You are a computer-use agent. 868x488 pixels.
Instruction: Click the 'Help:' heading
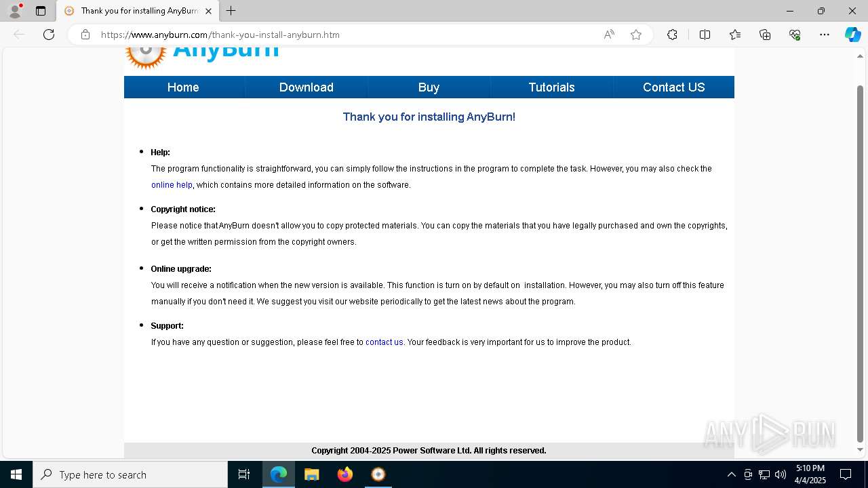[160, 152]
